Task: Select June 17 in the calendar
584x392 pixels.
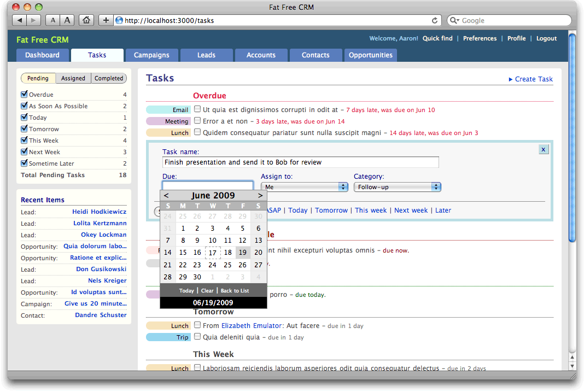Action: [x=213, y=253]
